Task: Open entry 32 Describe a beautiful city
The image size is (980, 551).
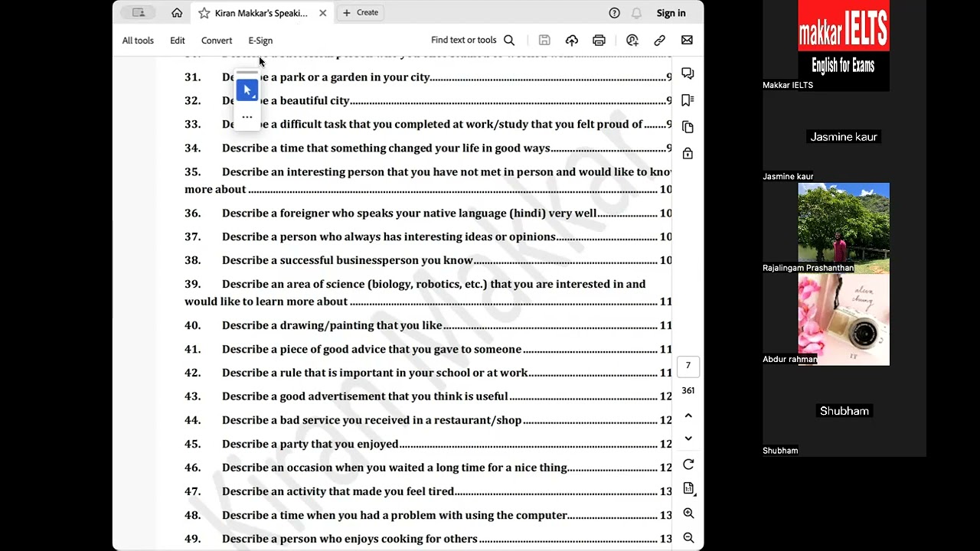Action: (428, 101)
